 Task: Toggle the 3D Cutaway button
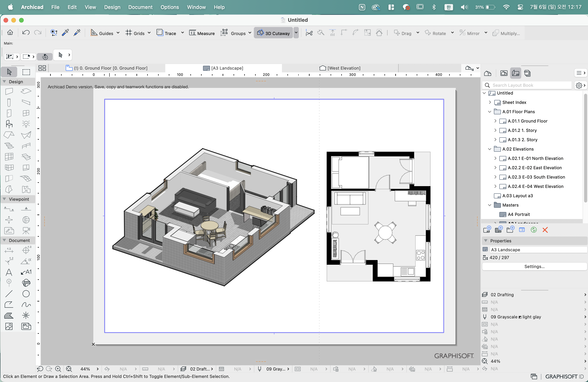(273, 33)
